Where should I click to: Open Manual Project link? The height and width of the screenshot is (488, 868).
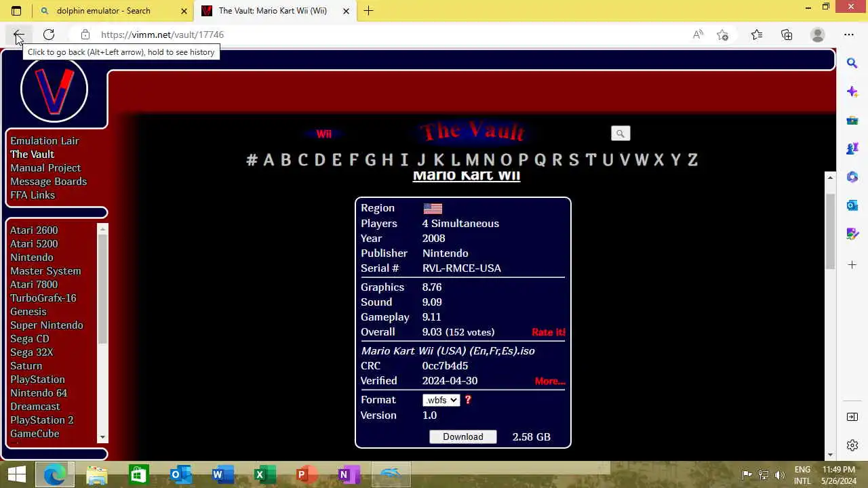(45, 168)
